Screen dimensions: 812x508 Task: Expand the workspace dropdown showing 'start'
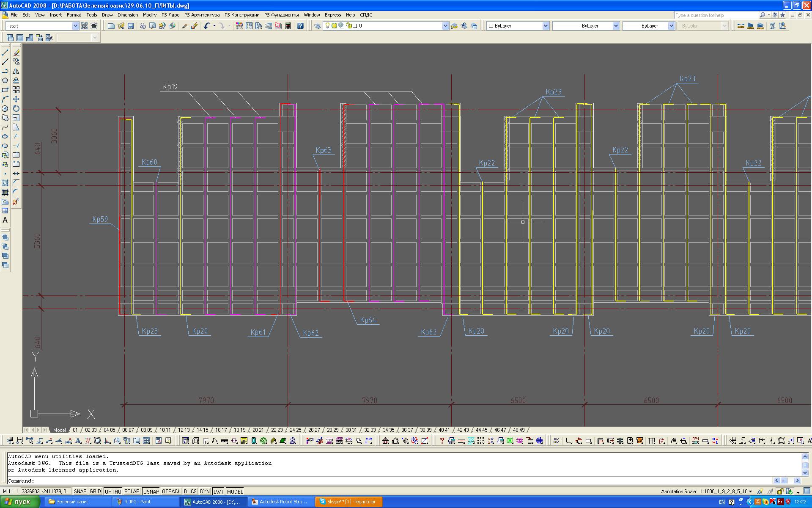coord(75,26)
